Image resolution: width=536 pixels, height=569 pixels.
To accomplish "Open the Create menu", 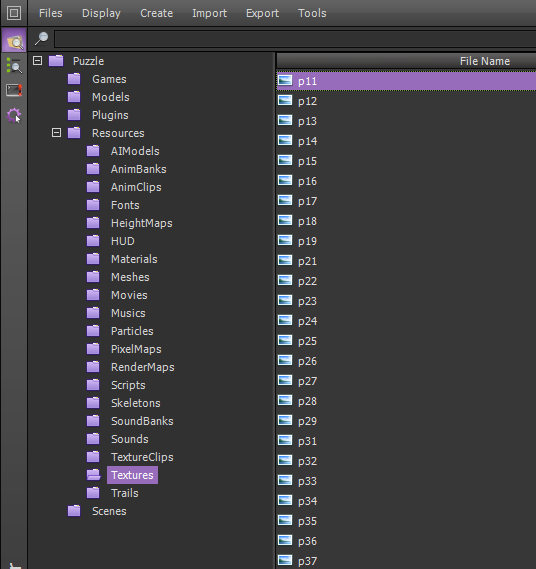I will click(x=157, y=13).
